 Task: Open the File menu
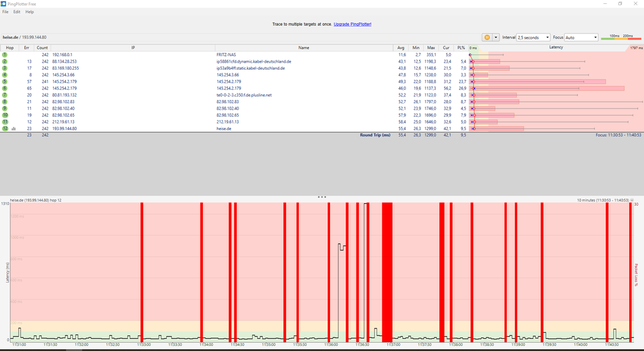[x=5, y=12]
